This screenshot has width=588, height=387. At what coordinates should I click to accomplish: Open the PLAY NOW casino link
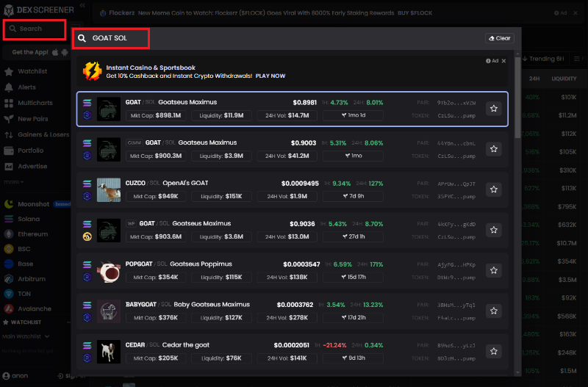click(270, 76)
